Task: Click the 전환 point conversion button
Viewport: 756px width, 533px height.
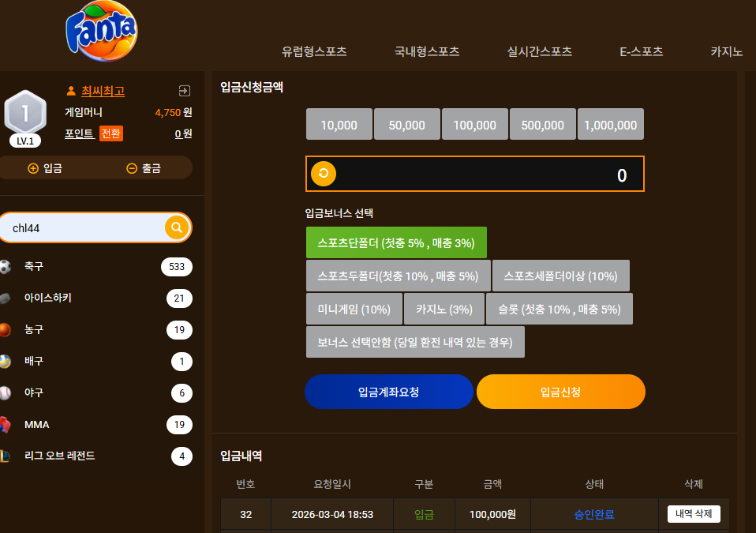Action: pyautogui.click(x=111, y=133)
